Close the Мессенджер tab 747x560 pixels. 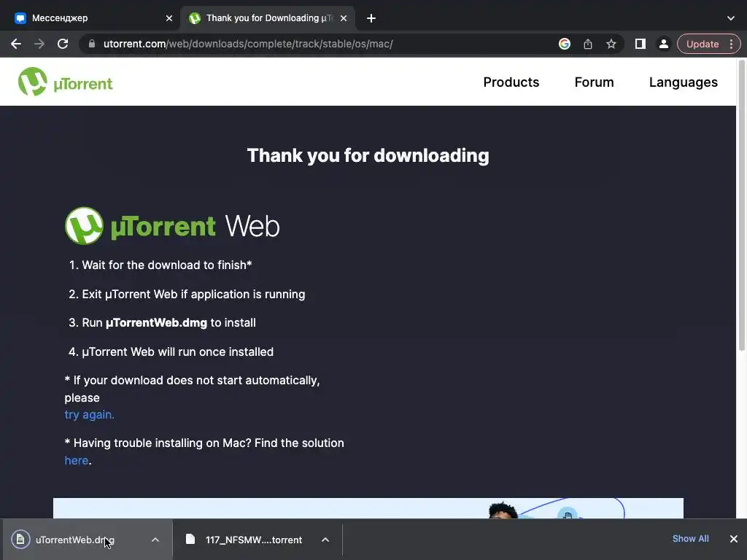point(169,18)
